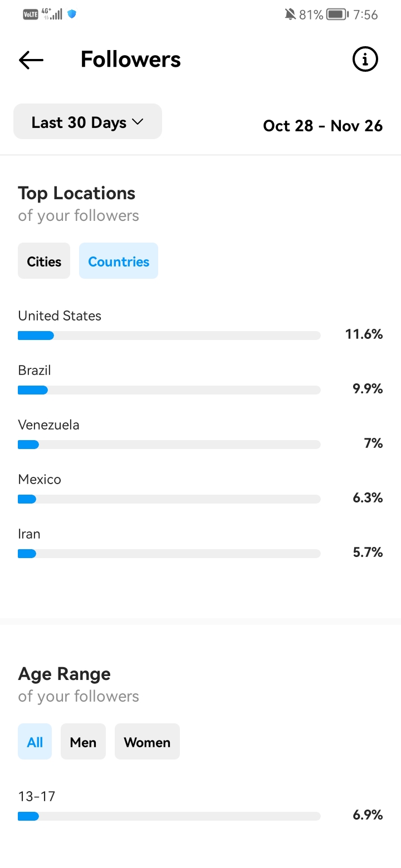Tap the Brazil country row
The image size is (401, 868).
point(200,380)
